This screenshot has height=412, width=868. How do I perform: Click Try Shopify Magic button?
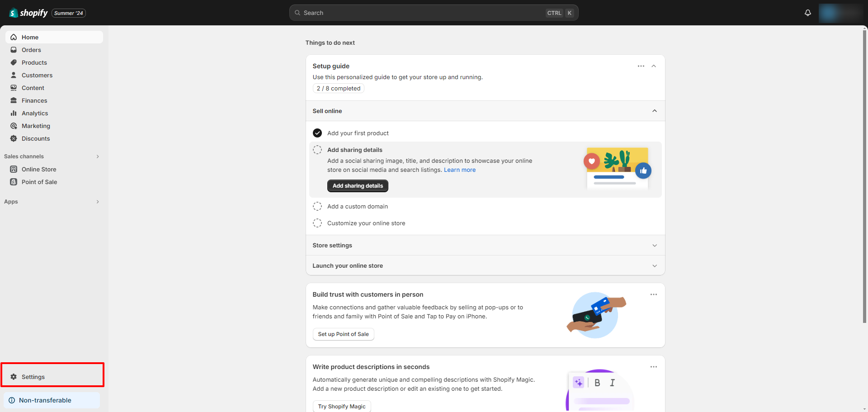coord(342,406)
